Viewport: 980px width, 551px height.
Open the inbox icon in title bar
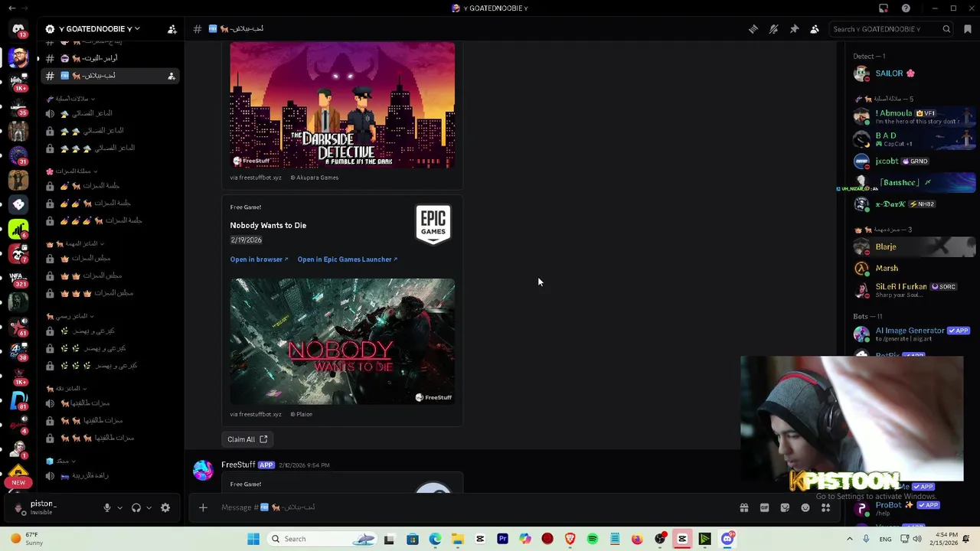click(884, 8)
